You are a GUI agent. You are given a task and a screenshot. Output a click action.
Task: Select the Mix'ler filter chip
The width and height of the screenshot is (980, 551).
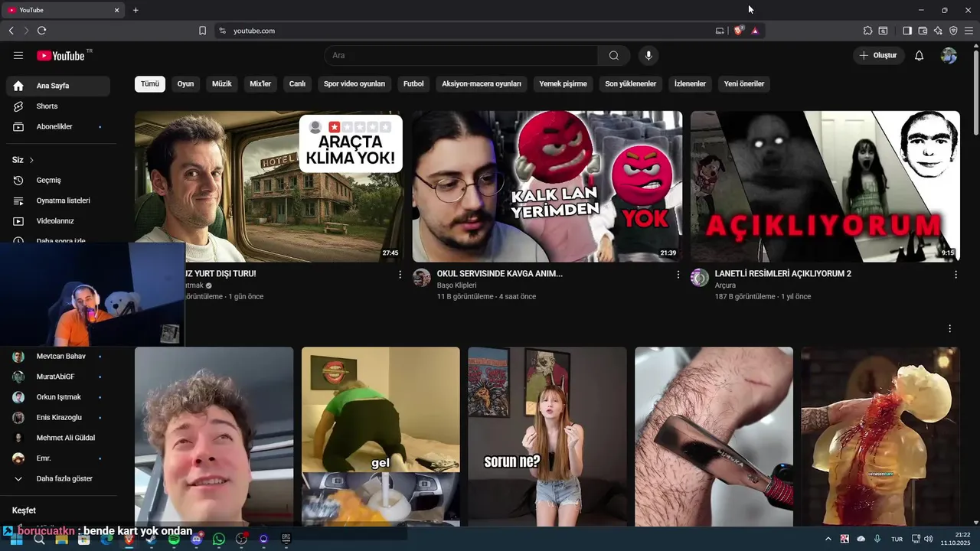[x=260, y=83]
